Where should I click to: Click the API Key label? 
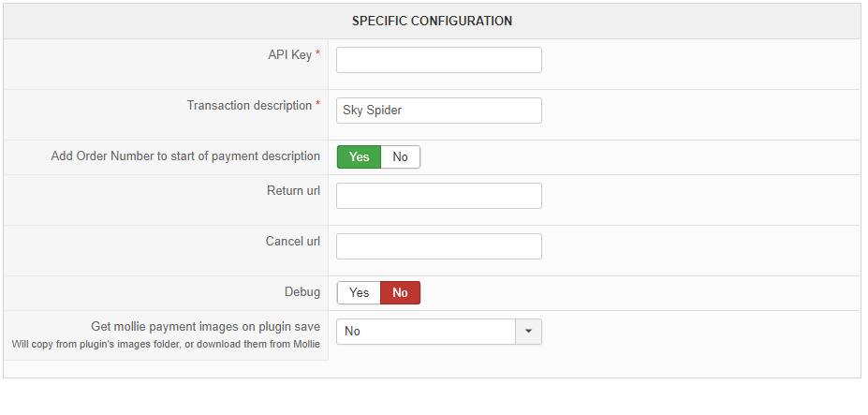pyautogui.click(x=290, y=55)
